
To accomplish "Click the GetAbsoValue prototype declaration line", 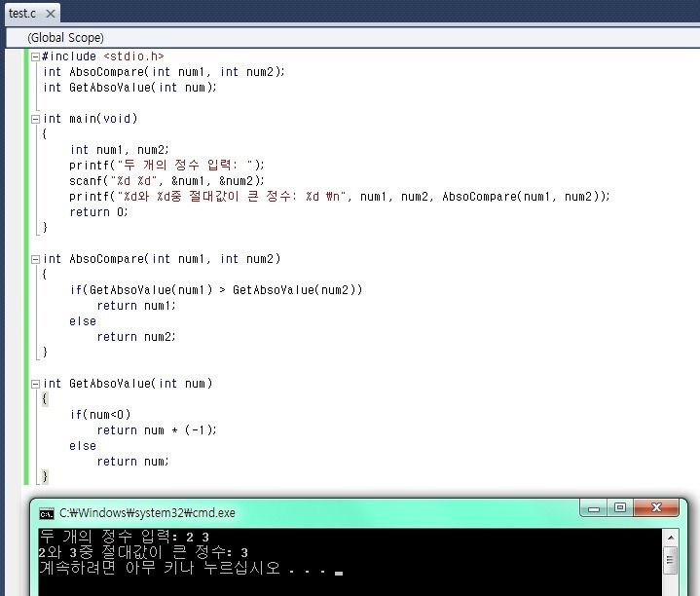I will coord(129,88).
